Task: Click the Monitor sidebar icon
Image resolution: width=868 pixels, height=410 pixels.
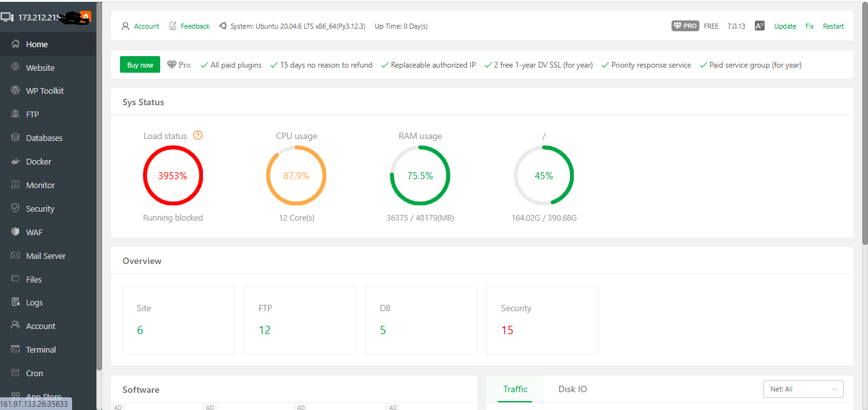Action: [x=15, y=185]
